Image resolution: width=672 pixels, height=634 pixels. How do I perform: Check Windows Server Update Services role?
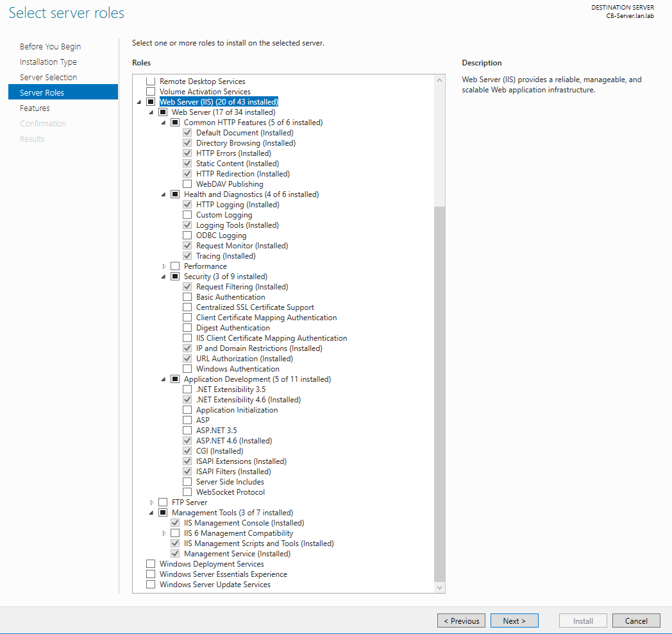[x=151, y=584]
